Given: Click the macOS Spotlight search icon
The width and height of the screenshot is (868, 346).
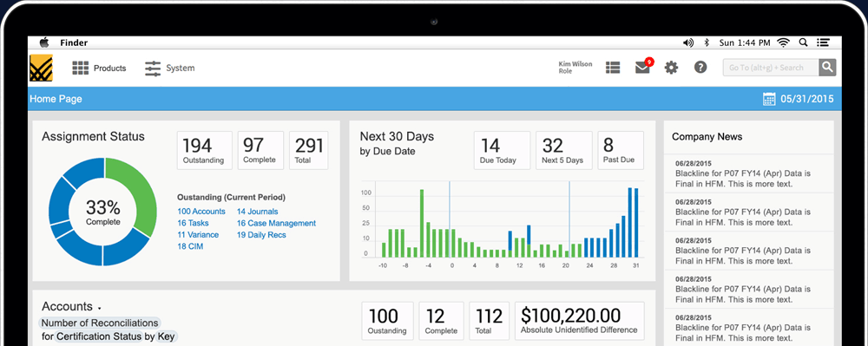Looking at the screenshot, I should click(803, 42).
